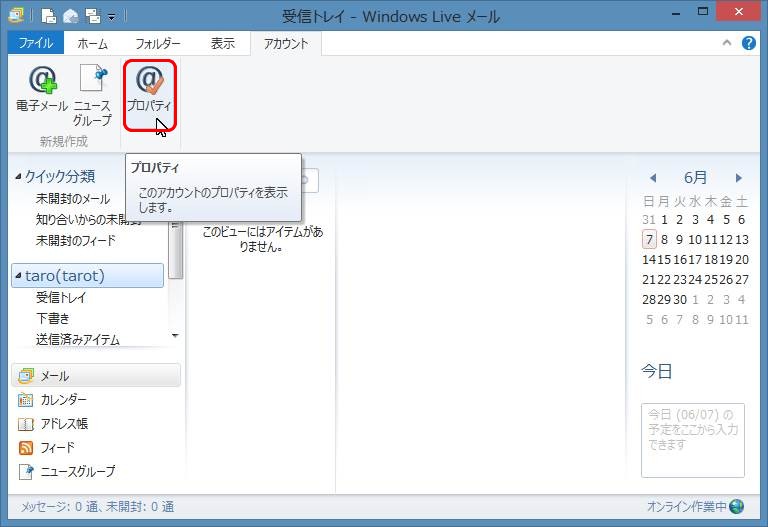
Task: Collapse the Quick views (クイック分類) section
Action: (18, 177)
